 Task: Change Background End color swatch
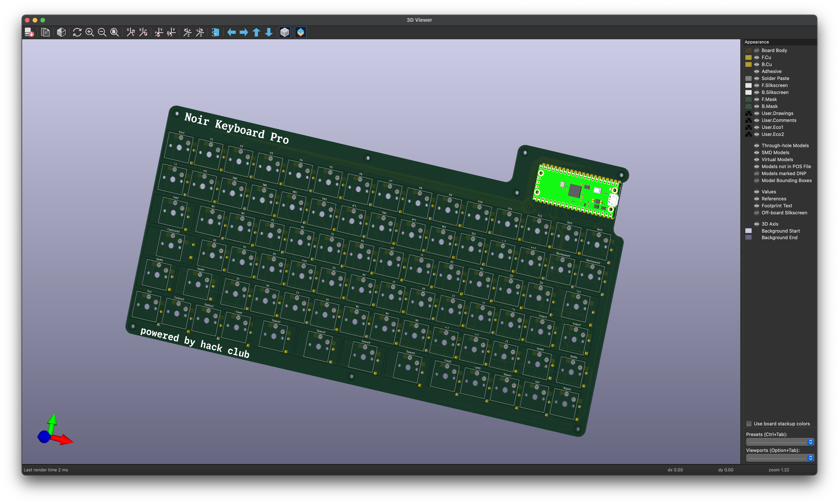click(748, 237)
